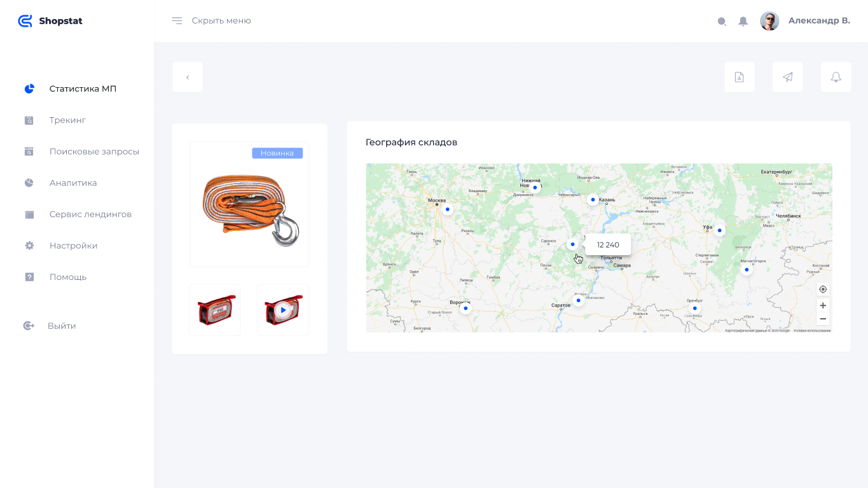The width and height of the screenshot is (868, 488).
Task: Click the paper plane send icon
Action: click(787, 76)
